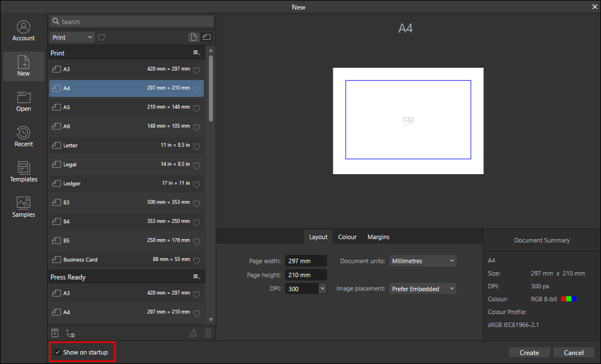Open the Templates section

coord(24,172)
